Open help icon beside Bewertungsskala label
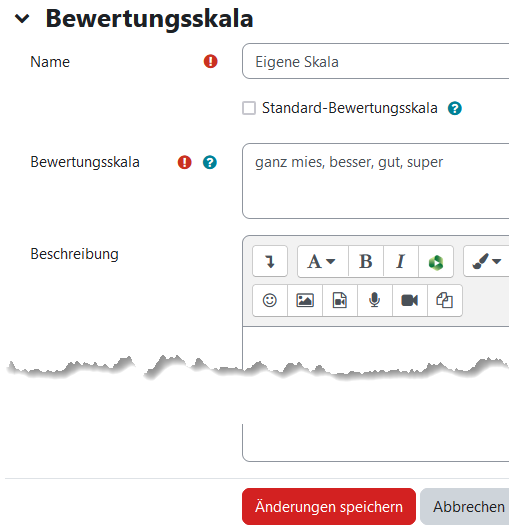Viewport: 509px width, 531px height. tap(210, 162)
